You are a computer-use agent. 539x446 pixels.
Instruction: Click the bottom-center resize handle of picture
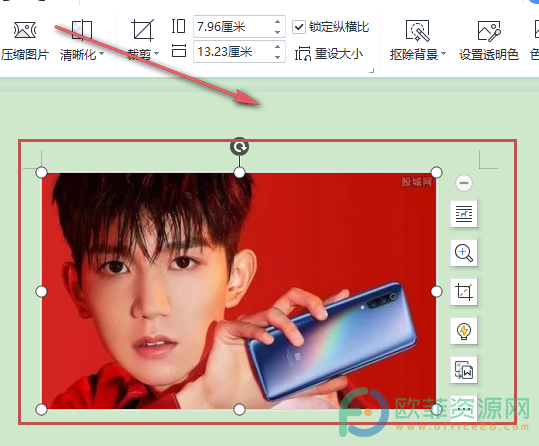point(239,410)
